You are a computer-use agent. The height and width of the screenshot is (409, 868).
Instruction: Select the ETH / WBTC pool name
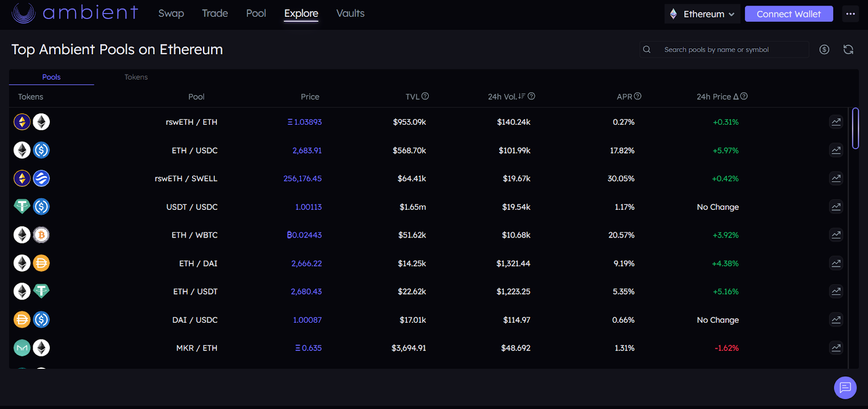[x=195, y=235]
